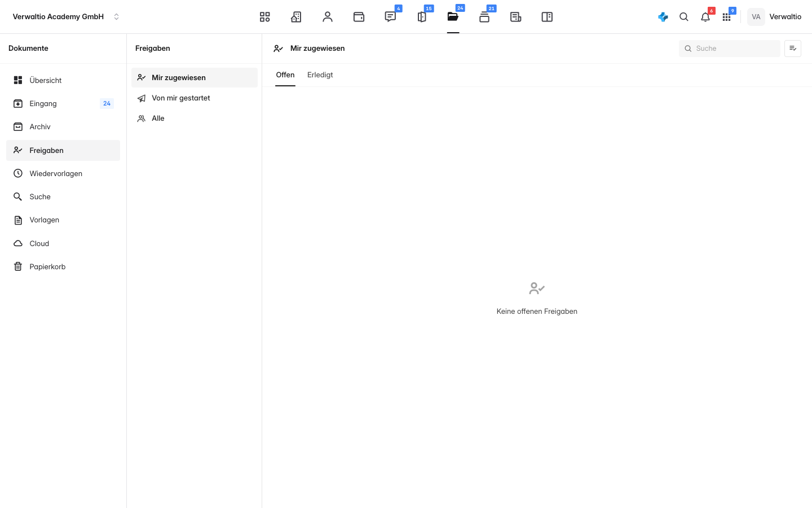
Task: Open the Verwaltio user account menu
Action: pos(775,17)
